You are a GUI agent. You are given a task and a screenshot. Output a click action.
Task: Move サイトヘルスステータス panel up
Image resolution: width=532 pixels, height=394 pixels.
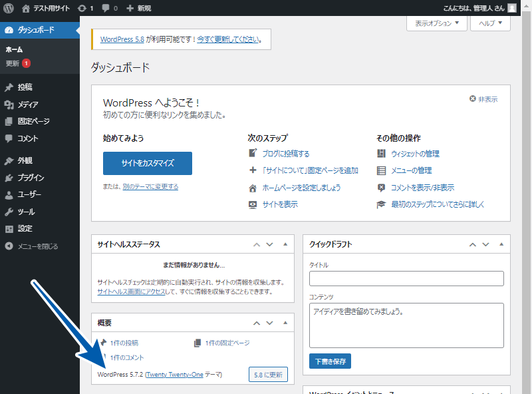(257, 244)
